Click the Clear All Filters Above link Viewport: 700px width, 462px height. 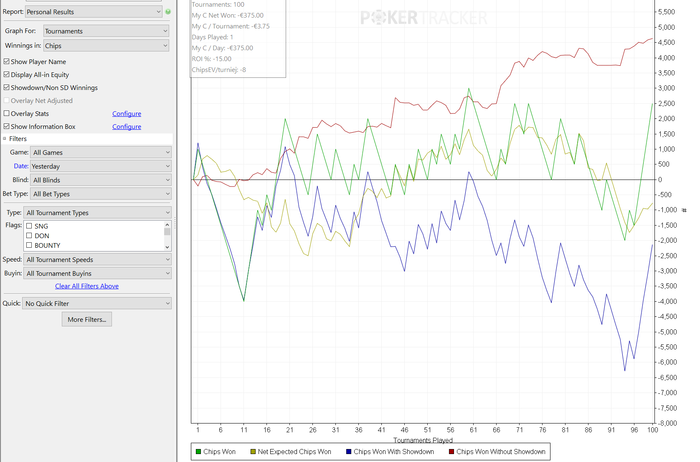pyautogui.click(x=87, y=286)
